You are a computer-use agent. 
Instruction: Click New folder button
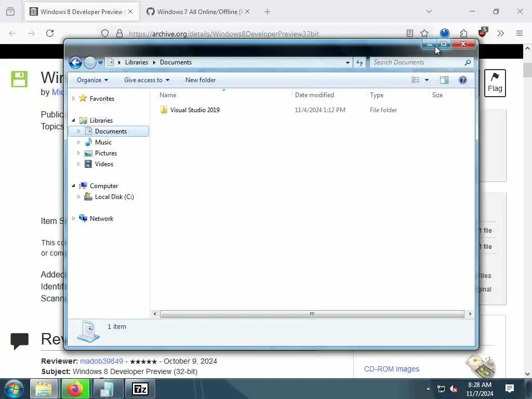click(201, 80)
